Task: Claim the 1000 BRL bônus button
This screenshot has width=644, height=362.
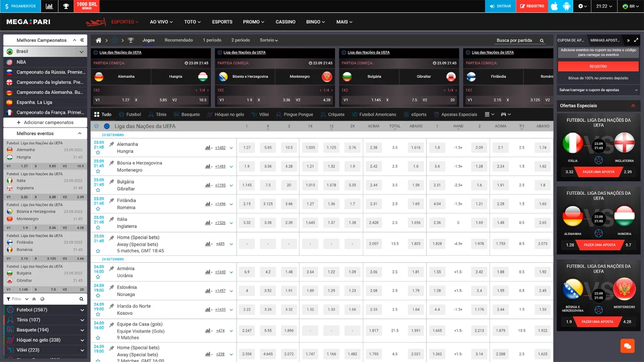Action: click(87, 6)
